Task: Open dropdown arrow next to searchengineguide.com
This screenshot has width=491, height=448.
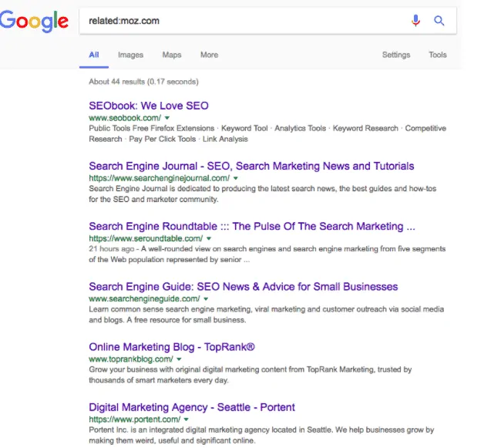Action: pos(206,299)
